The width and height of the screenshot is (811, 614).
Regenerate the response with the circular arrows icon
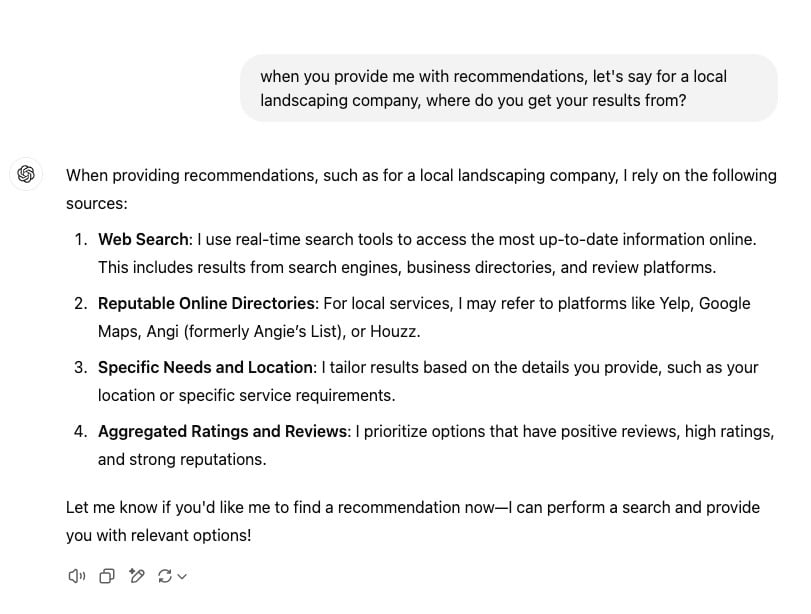point(165,576)
